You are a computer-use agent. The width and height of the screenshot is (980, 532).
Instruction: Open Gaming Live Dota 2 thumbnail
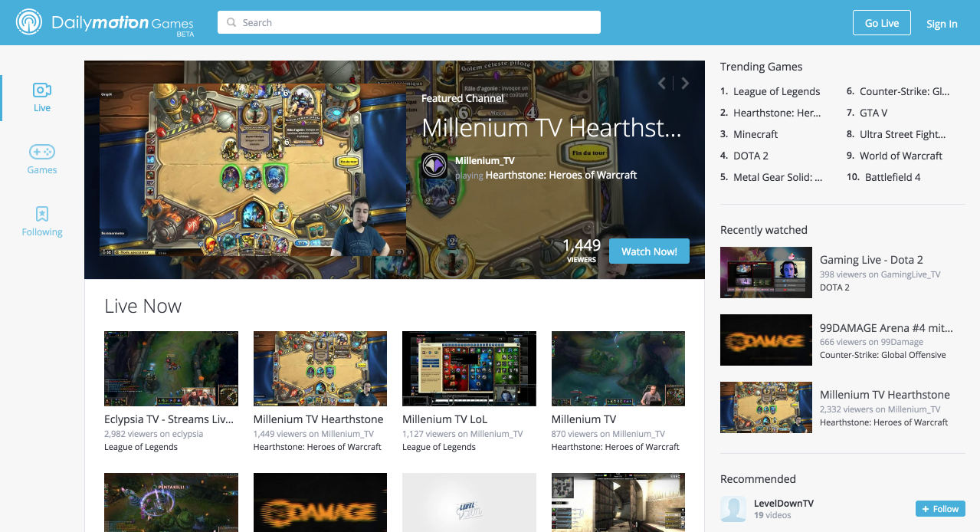[x=766, y=272]
